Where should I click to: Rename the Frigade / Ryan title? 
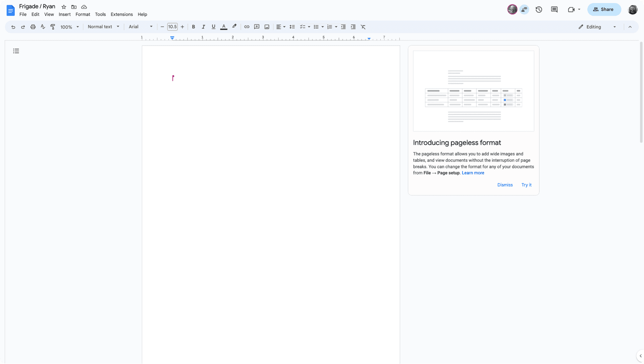coord(37,7)
